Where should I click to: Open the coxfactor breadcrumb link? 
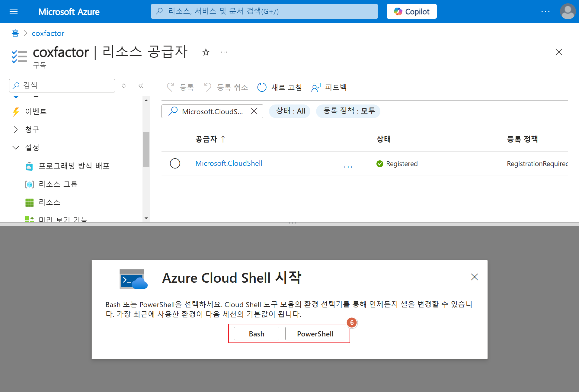coord(48,33)
